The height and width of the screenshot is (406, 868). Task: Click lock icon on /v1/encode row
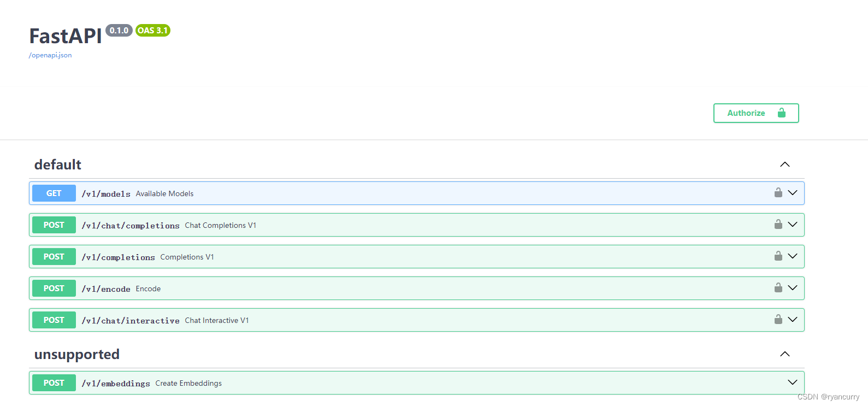coord(778,287)
